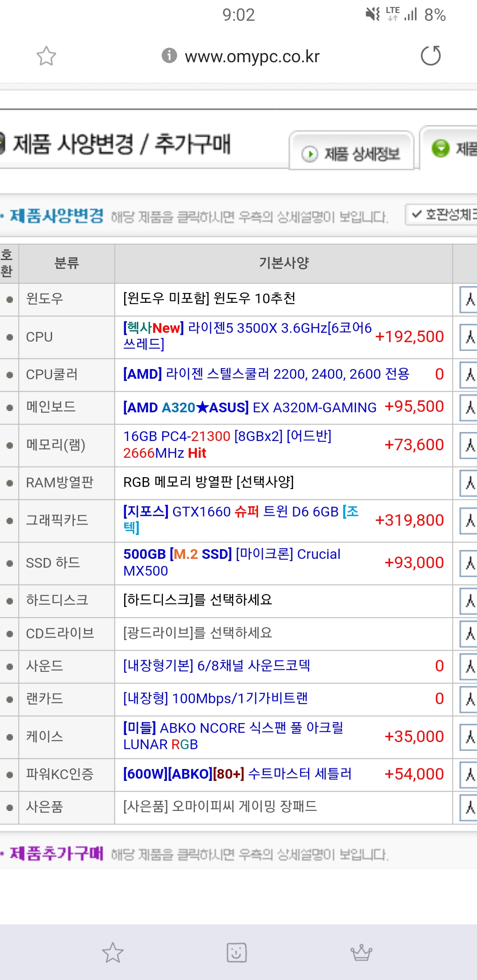Image resolution: width=477 pixels, height=980 pixels.
Task: Click the +35,000 case price
Action: click(x=414, y=736)
